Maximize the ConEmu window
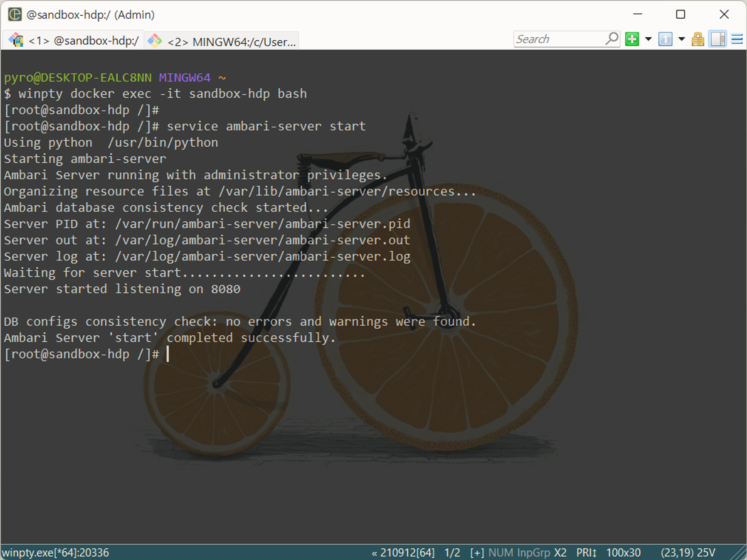The width and height of the screenshot is (747, 560). coord(681,14)
